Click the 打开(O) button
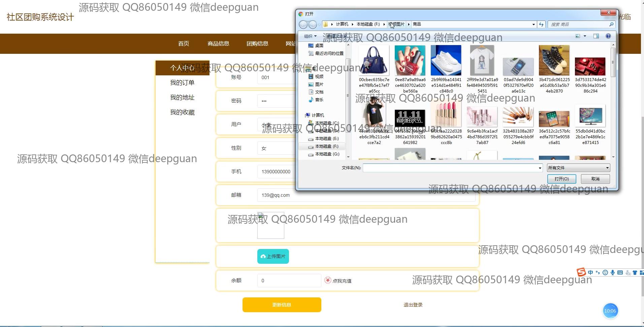 [561, 179]
